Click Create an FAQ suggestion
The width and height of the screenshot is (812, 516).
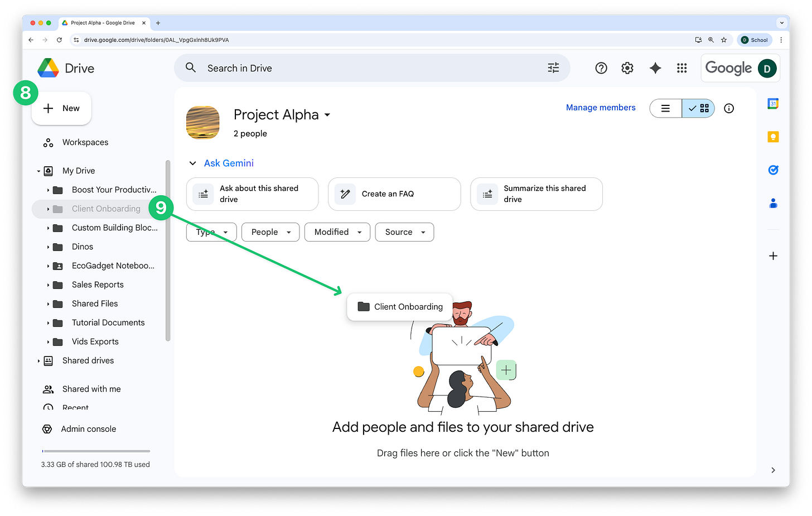click(x=394, y=194)
